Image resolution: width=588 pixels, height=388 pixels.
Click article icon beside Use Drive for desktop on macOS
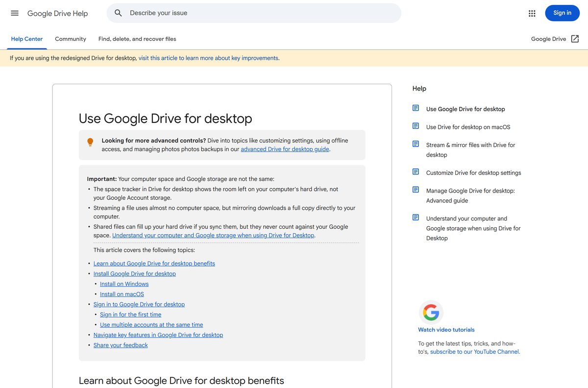[x=416, y=126]
